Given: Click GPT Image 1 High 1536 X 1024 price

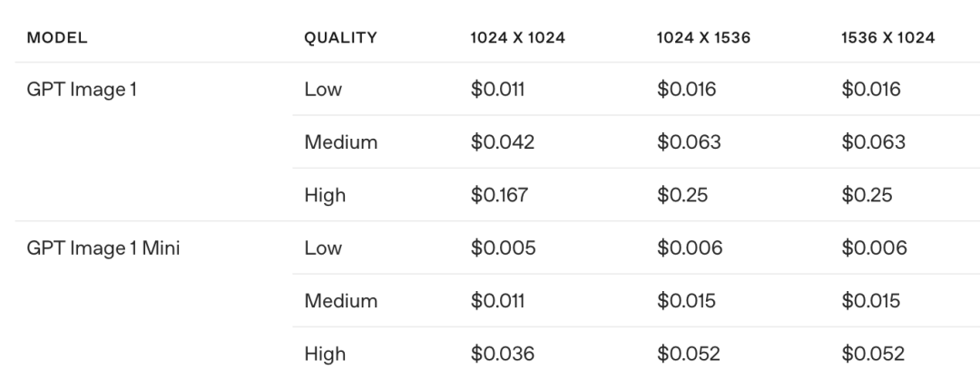Looking at the screenshot, I should [x=867, y=195].
